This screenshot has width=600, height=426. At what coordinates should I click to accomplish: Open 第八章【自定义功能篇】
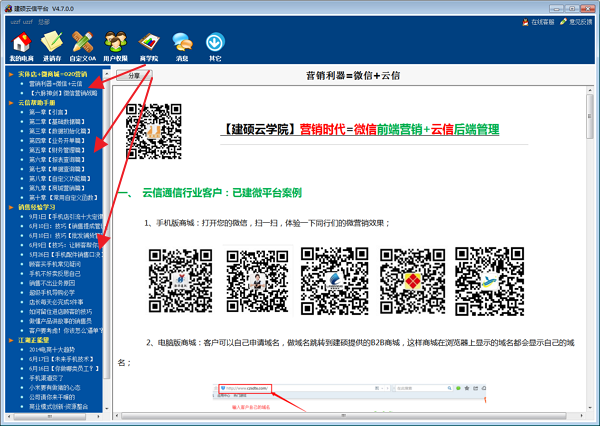pos(60,178)
